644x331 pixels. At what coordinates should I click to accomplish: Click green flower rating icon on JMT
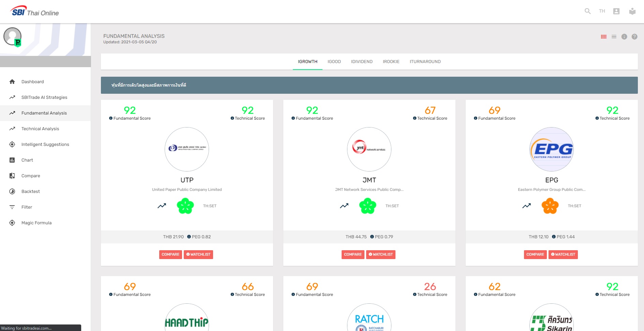click(368, 206)
